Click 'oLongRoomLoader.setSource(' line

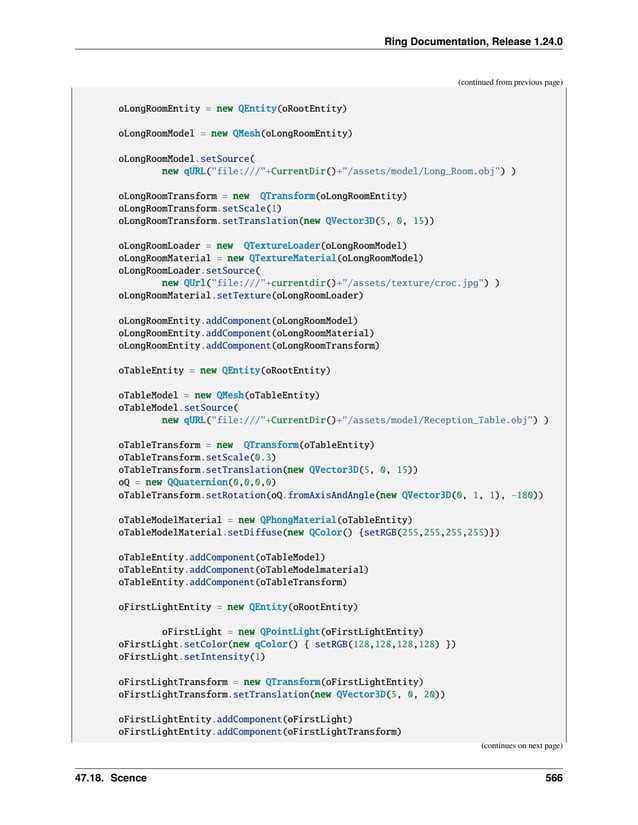tap(189, 270)
